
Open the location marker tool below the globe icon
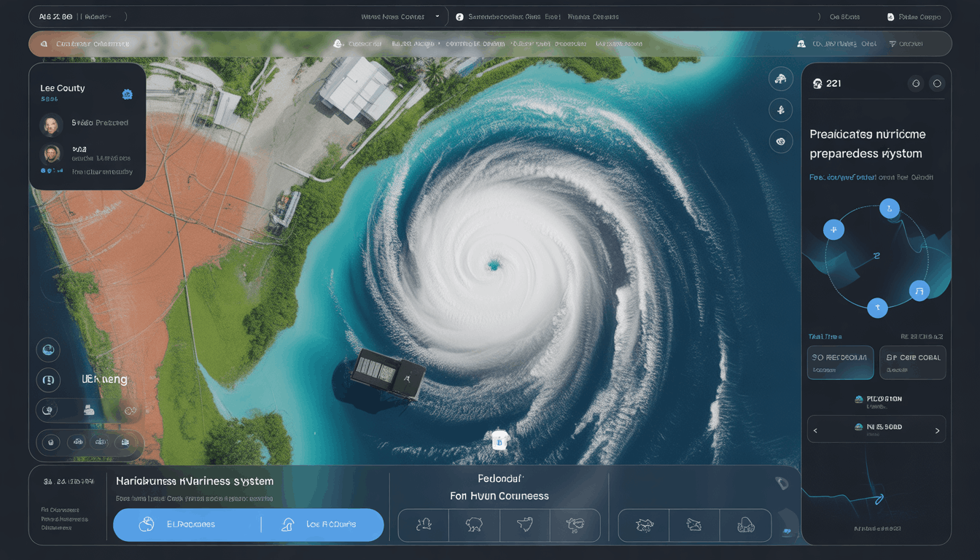click(48, 380)
